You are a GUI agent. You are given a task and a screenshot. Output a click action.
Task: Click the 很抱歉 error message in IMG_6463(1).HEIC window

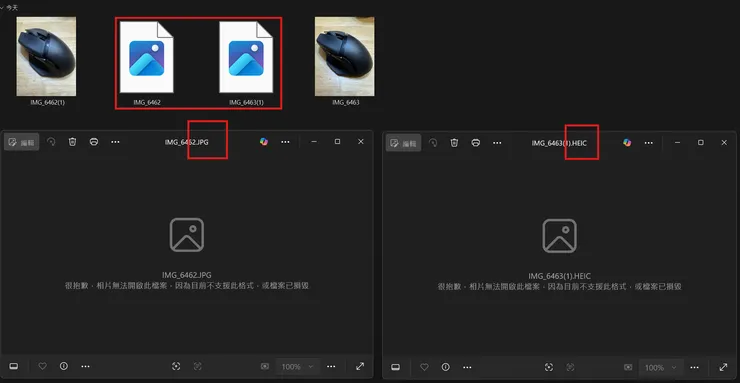(x=559, y=287)
